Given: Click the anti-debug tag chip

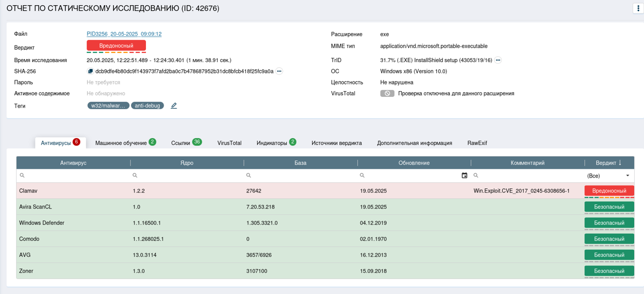Looking at the screenshot, I should (x=148, y=106).
